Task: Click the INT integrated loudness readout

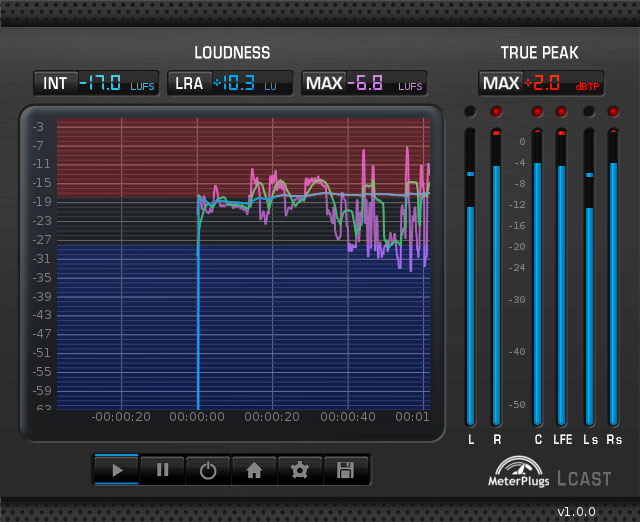Action: pyautogui.click(x=96, y=83)
